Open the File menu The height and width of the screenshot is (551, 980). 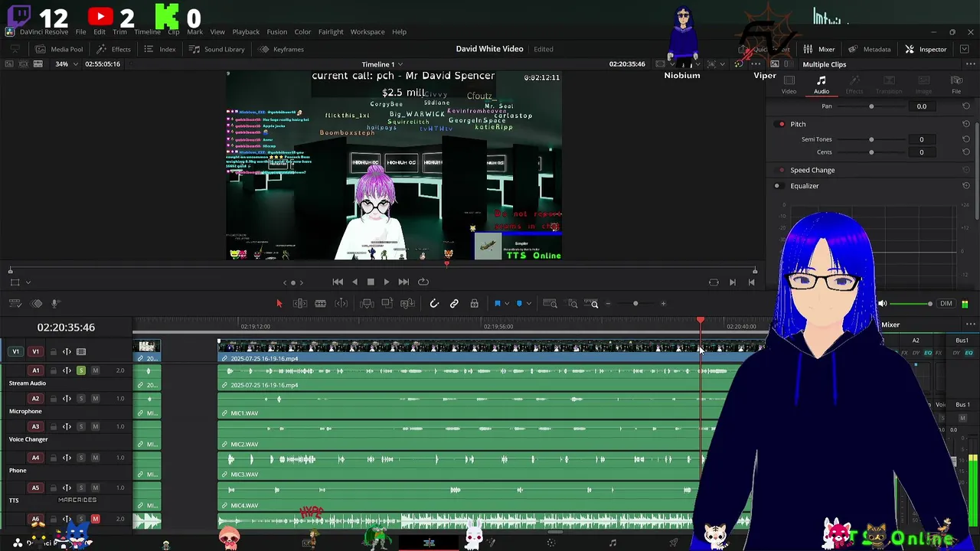(80, 32)
